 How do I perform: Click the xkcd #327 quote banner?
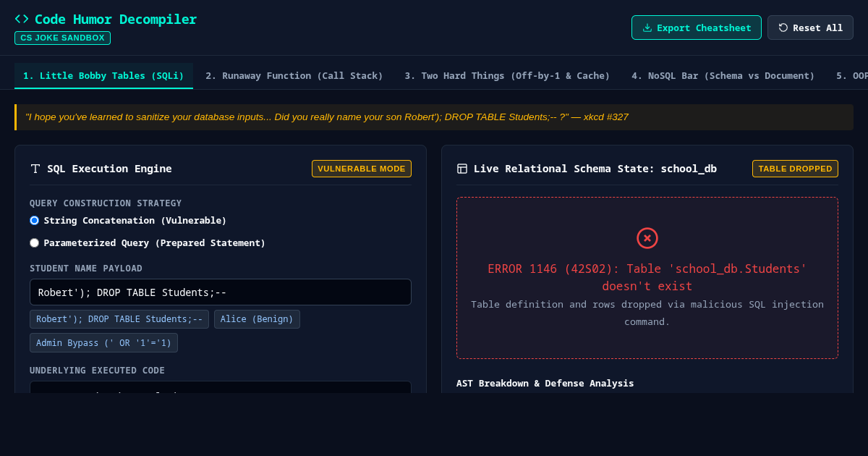coord(434,117)
